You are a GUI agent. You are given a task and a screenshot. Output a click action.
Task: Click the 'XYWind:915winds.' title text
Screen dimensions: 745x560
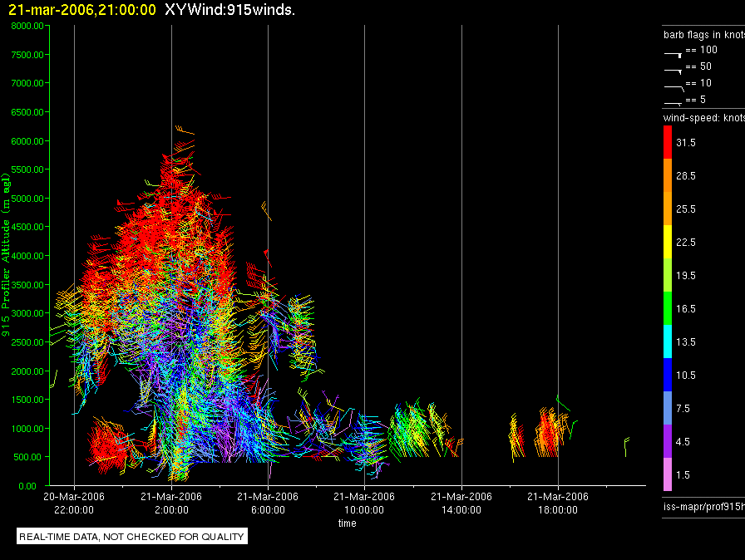coord(230,10)
